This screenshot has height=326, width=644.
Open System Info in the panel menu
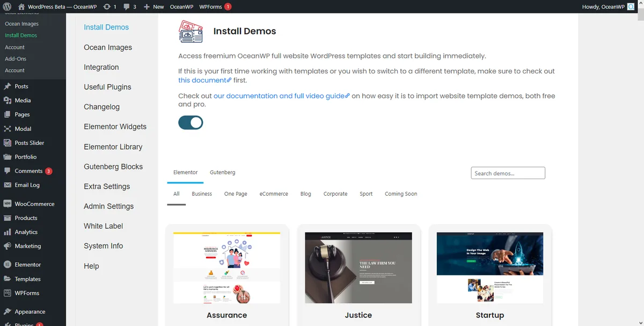[103, 246]
